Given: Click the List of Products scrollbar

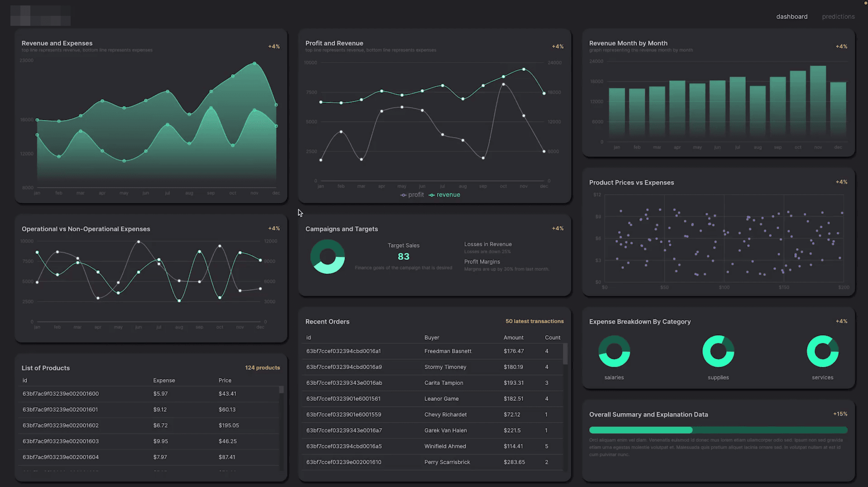Looking at the screenshot, I should [281, 390].
